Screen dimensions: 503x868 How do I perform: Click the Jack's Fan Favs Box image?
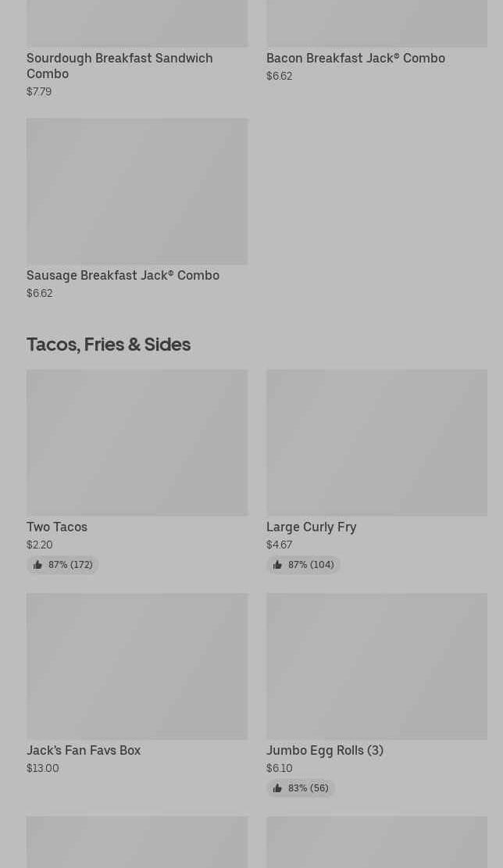tap(137, 666)
